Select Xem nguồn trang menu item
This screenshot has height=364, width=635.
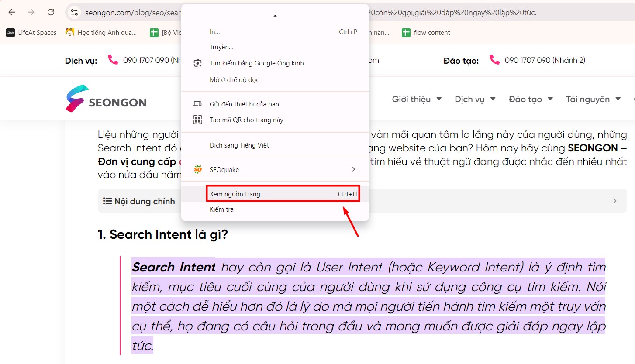pos(275,194)
